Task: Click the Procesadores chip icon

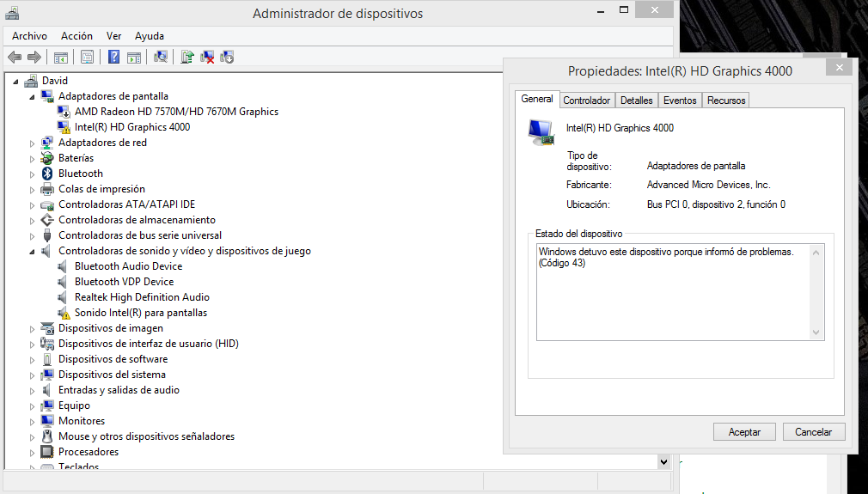Action: click(47, 452)
